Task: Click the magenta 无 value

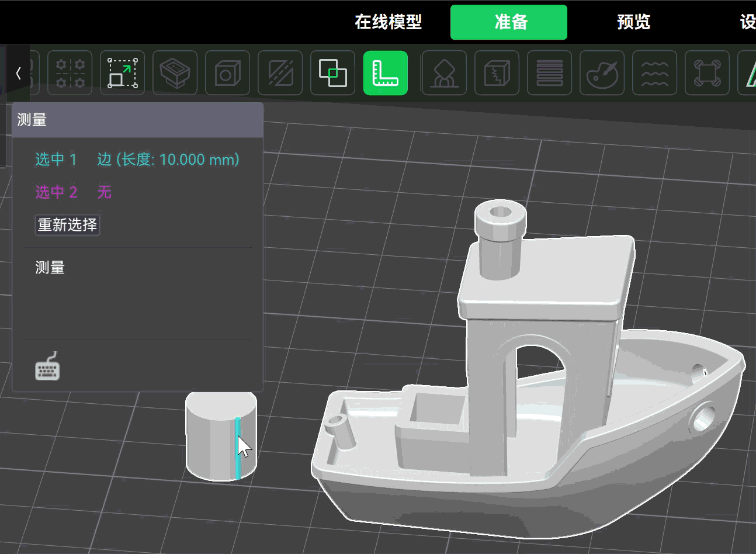Action: 104,192
